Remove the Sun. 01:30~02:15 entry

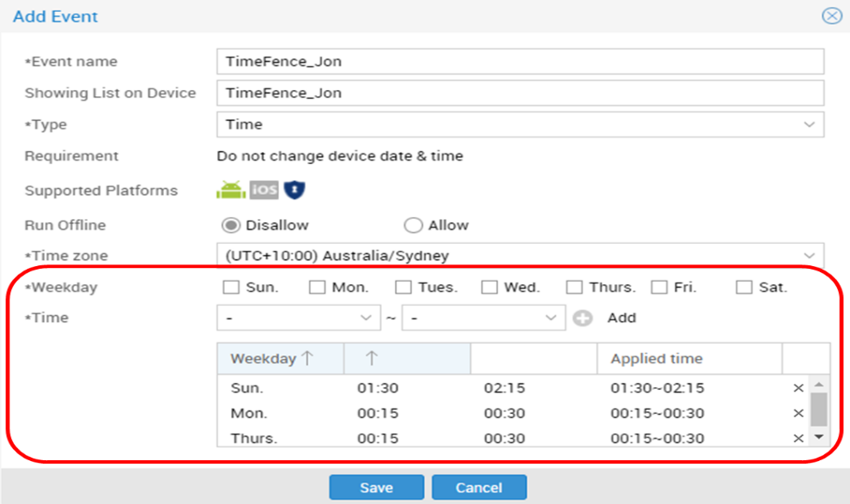pyautogui.click(x=798, y=388)
